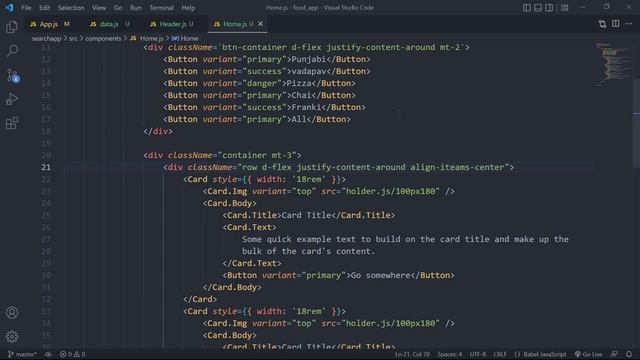Screen dimensions: 640x360
Task: Click the 'Go somewhere' text in code
Action: tap(380, 276)
